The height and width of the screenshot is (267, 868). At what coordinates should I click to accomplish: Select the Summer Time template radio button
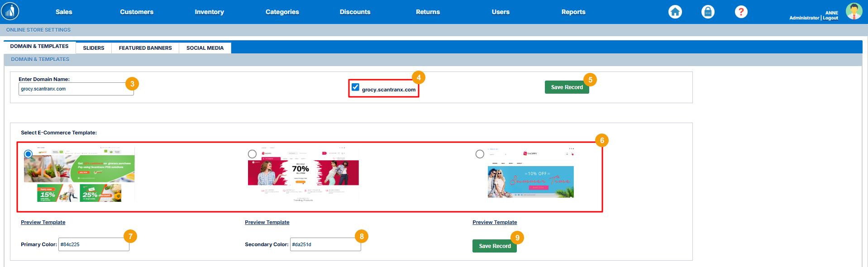pyautogui.click(x=480, y=154)
